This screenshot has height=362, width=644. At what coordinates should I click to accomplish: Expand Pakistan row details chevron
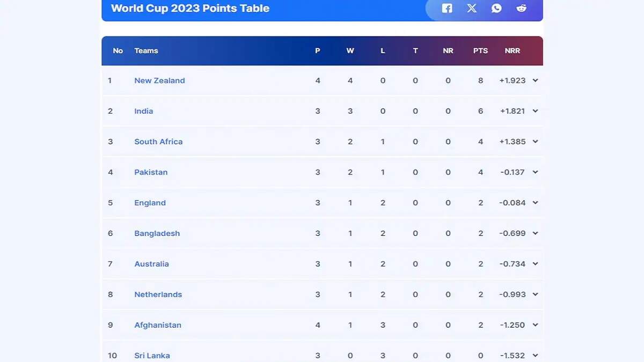[535, 172]
